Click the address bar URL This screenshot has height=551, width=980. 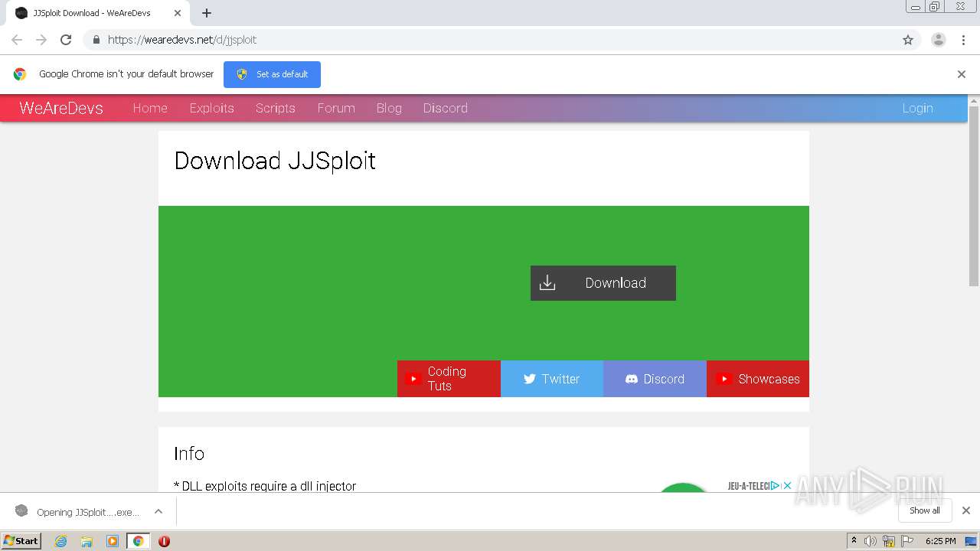coord(182,40)
